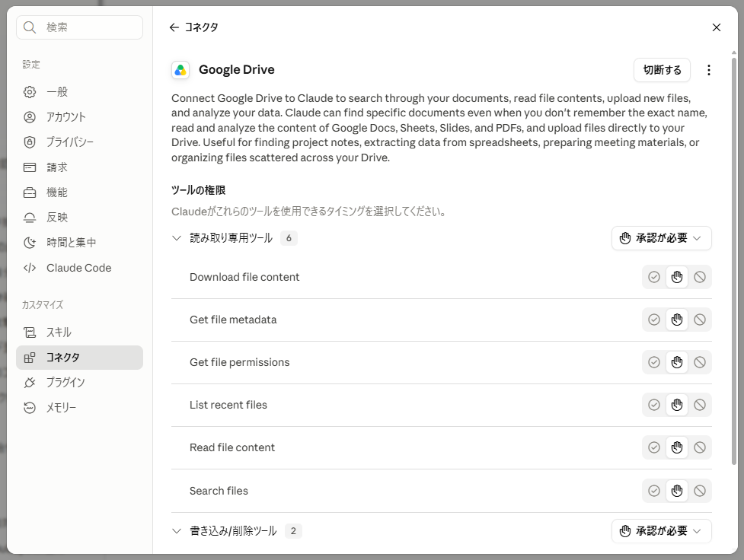
Task: Block the List recent files tool
Action: coord(699,405)
